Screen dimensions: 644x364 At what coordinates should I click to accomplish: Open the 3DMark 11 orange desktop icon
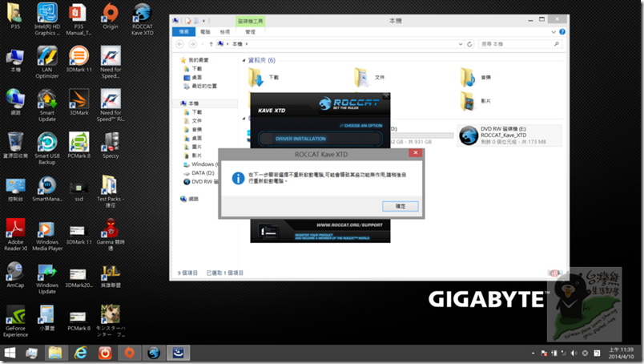tap(78, 59)
